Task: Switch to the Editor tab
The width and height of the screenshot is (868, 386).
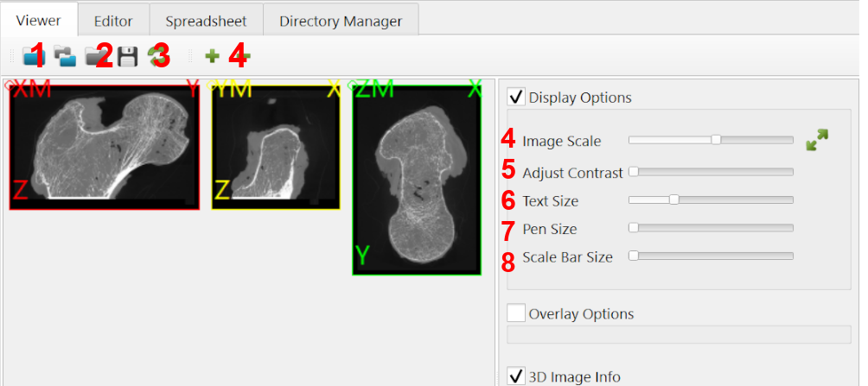Action: coord(113,21)
